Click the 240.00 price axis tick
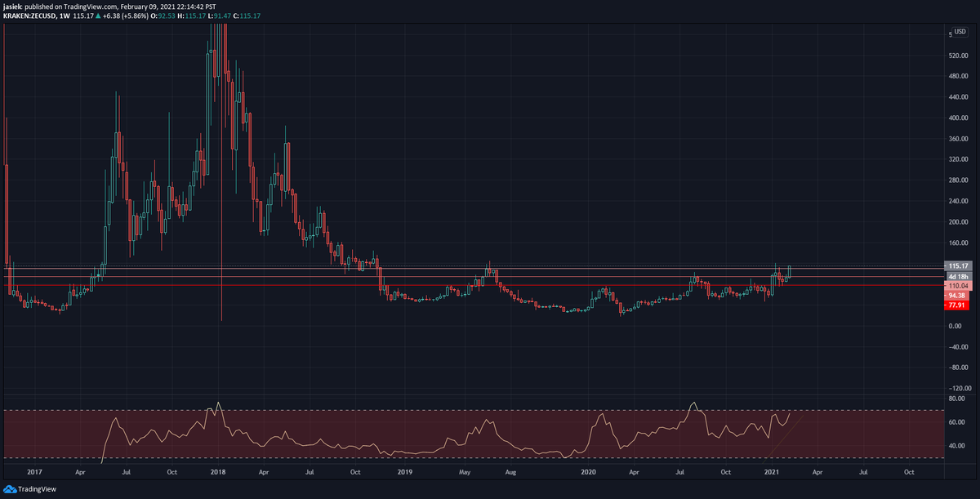 [957, 202]
